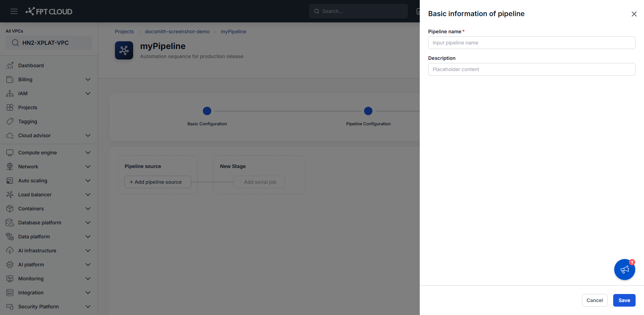Click the Cancel button

coord(595,300)
